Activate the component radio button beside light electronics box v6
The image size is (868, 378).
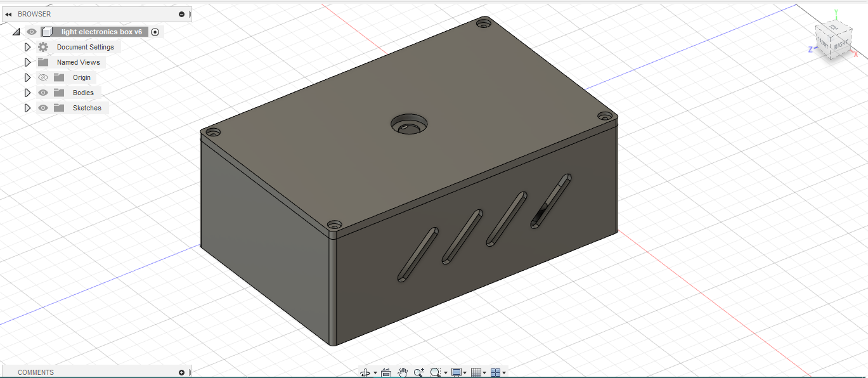tap(155, 31)
